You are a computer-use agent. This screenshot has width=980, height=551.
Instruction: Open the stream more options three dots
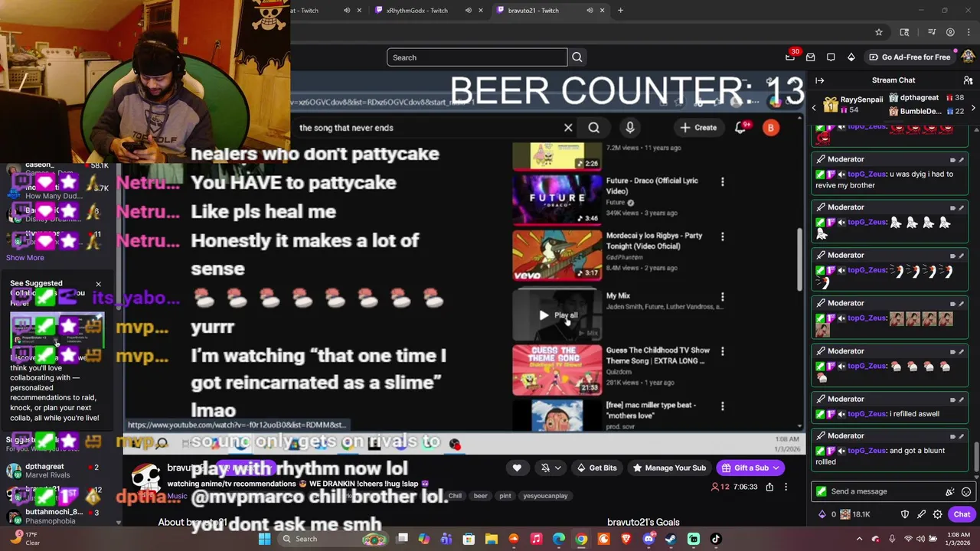pyautogui.click(x=786, y=487)
